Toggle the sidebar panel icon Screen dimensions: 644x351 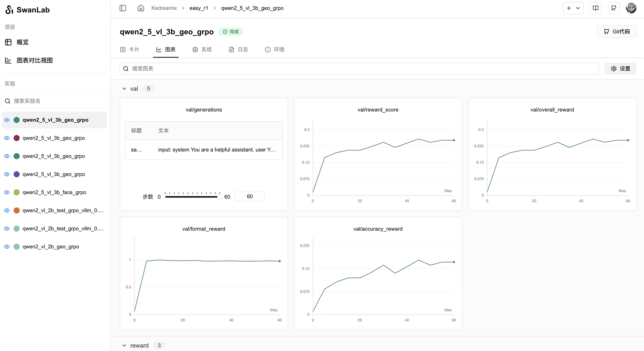click(123, 8)
